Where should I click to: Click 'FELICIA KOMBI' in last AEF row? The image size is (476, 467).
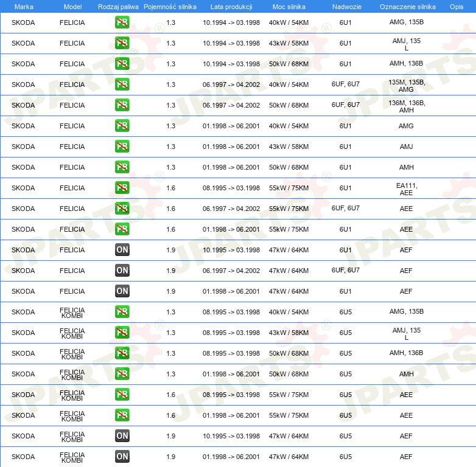(x=72, y=457)
